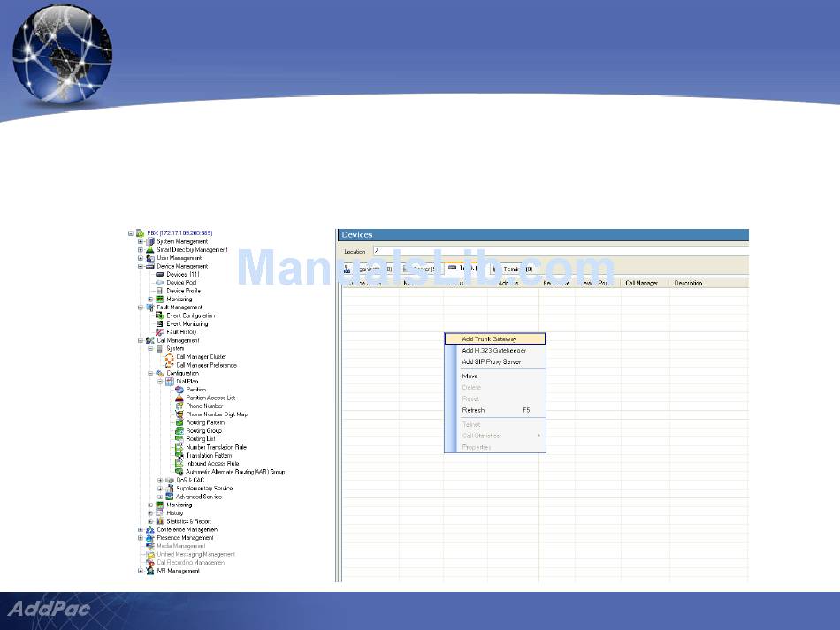Screen dimensions: 840x630
Task: Select Inbound Access Rule tree item
Action: coord(212,464)
